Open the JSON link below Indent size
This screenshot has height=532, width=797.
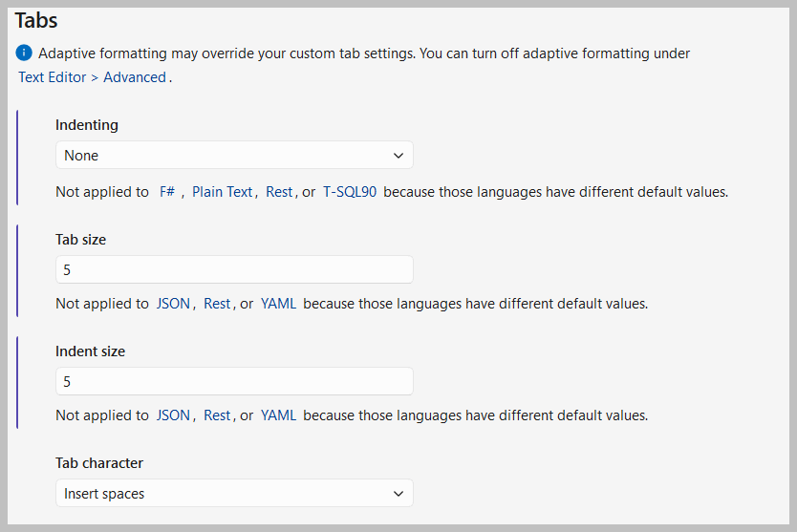[173, 415]
